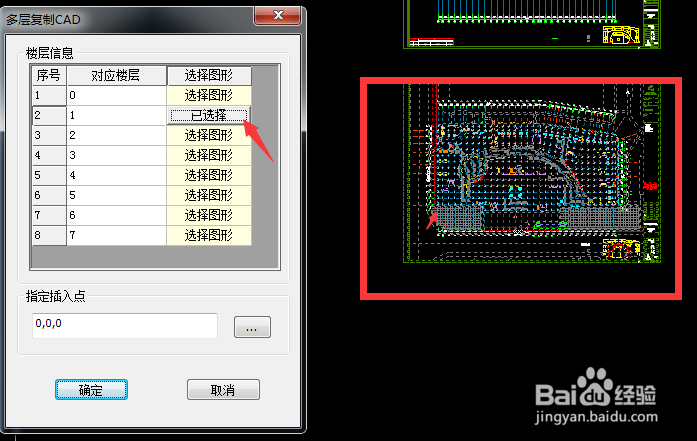
Task: Select the 对应楼层 column header
Action: pyautogui.click(x=116, y=75)
